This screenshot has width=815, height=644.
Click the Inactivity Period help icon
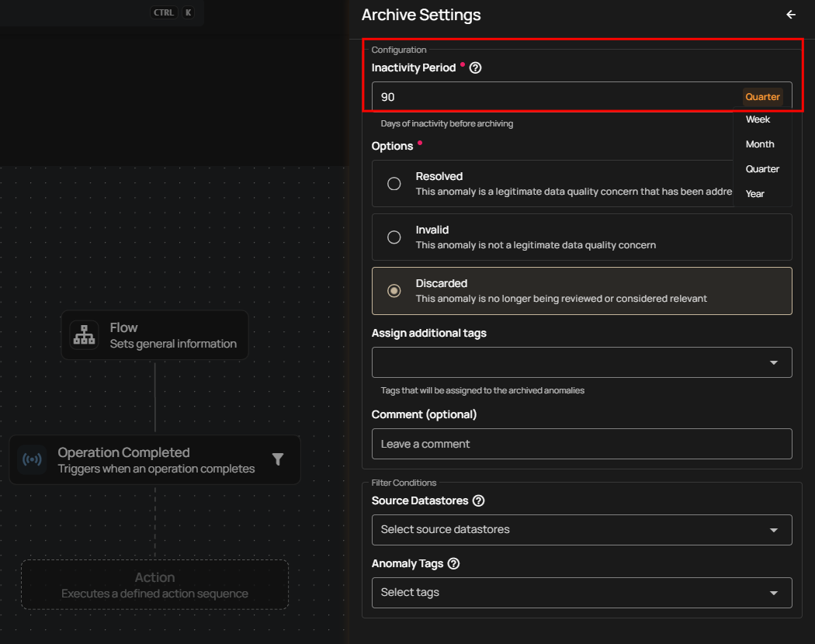476,68
